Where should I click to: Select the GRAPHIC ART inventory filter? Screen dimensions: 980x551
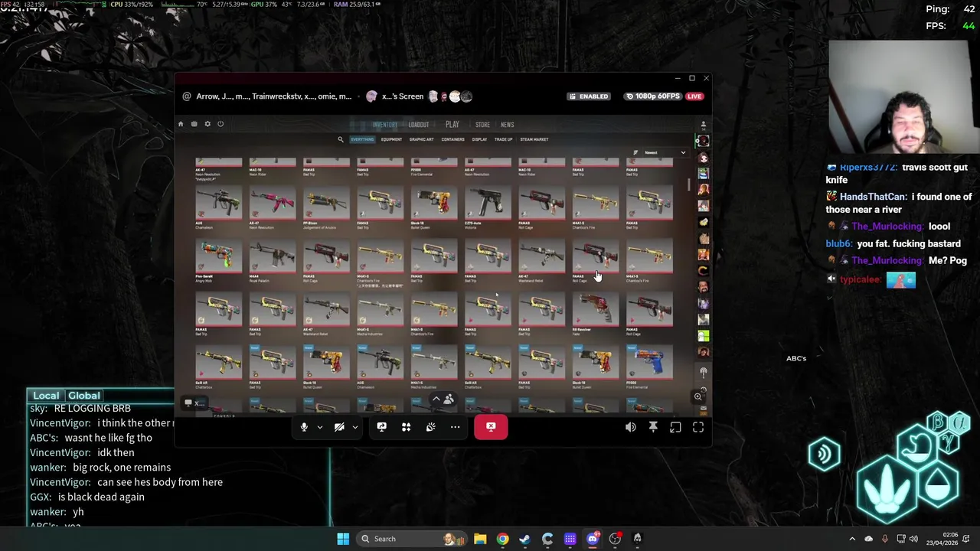point(422,139)
